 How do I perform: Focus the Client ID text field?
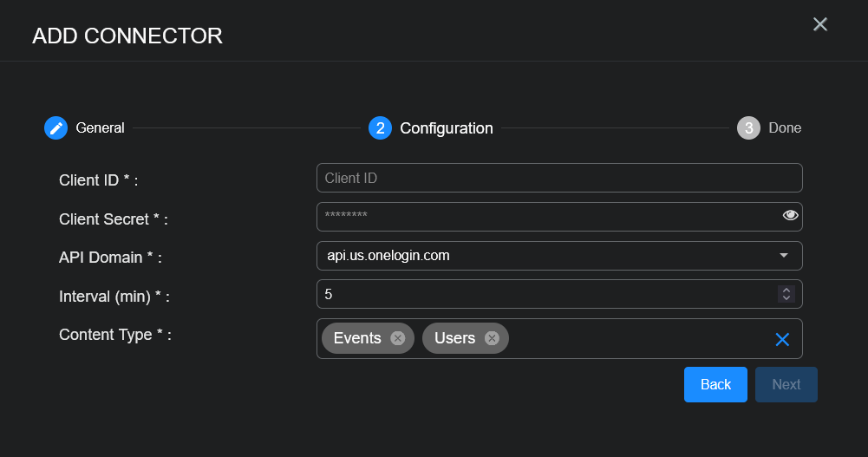pyautogui.click(x=559, y=178)
